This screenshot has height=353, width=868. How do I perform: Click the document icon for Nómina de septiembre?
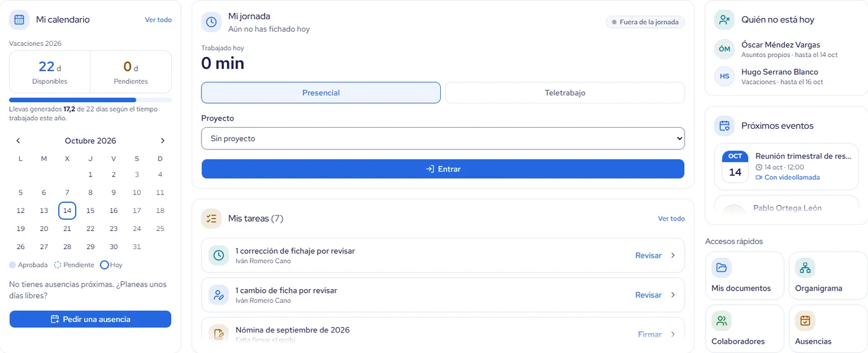pyautogui.click(x=218, y=334)
